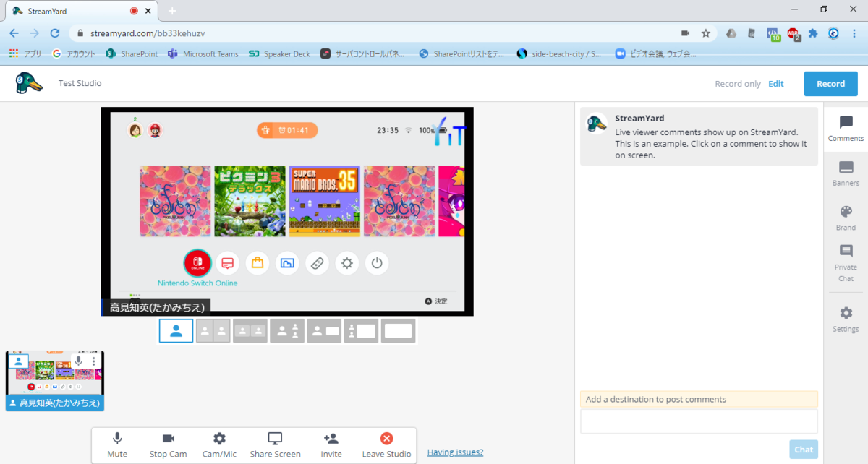Screen dimensions: 868x464
Task: Stop the camera with Stop Cam
Action: coord(169,444)
